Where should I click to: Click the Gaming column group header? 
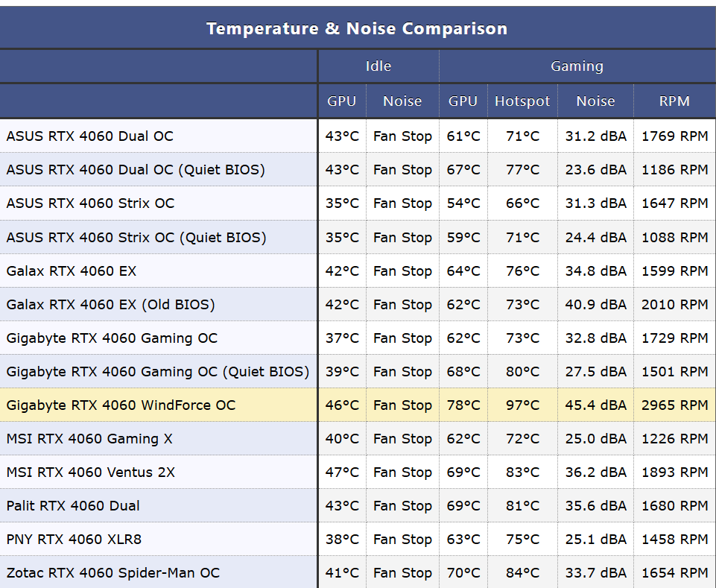577,66
